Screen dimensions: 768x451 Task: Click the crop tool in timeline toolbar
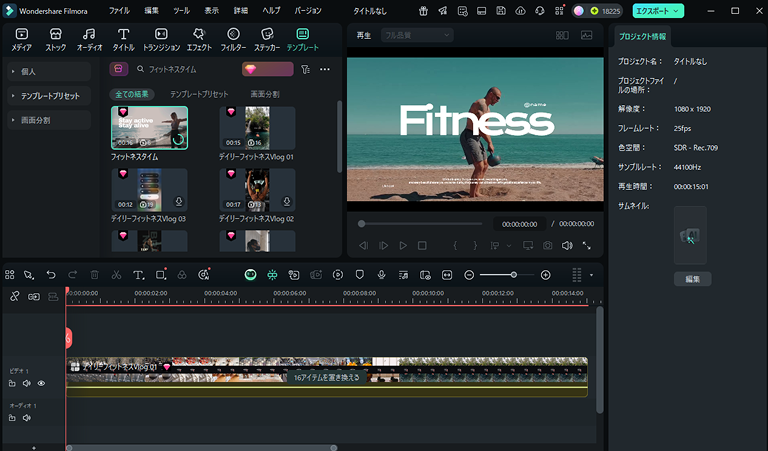click(161, 275)
